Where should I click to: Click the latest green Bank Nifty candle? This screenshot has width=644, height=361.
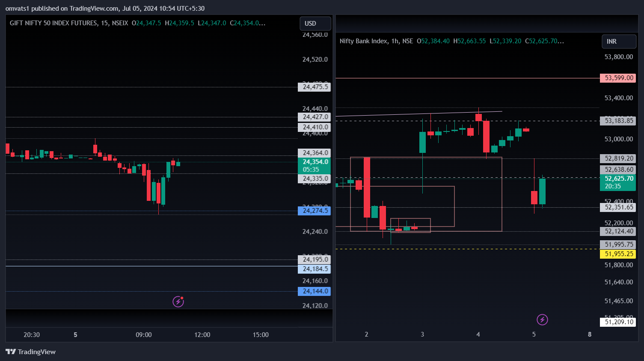[x=542, y=191]
